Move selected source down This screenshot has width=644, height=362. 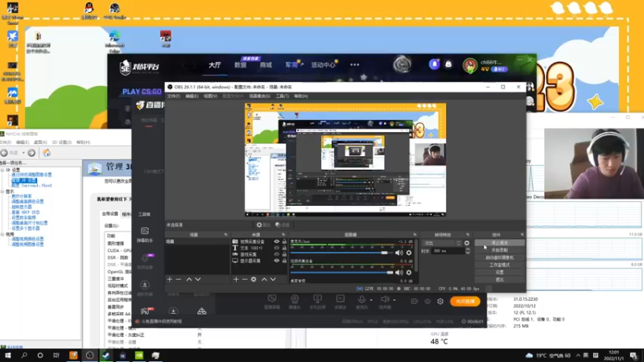click(273, 279)
